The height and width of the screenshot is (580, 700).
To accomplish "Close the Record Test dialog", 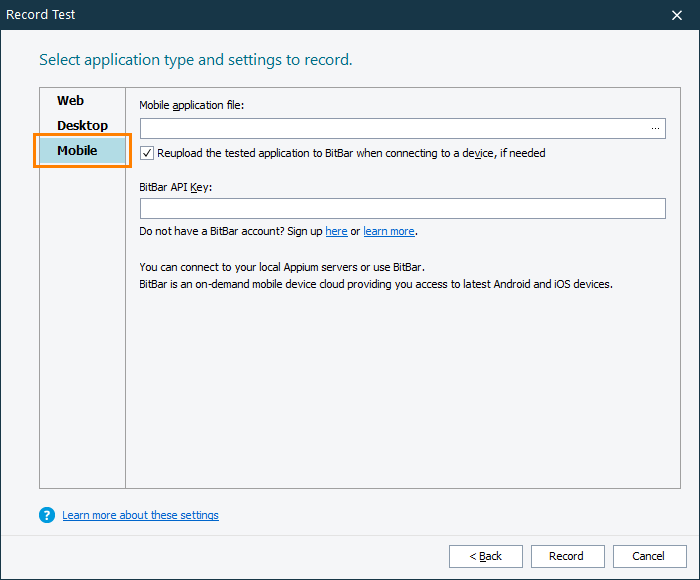I will (677, 15).
